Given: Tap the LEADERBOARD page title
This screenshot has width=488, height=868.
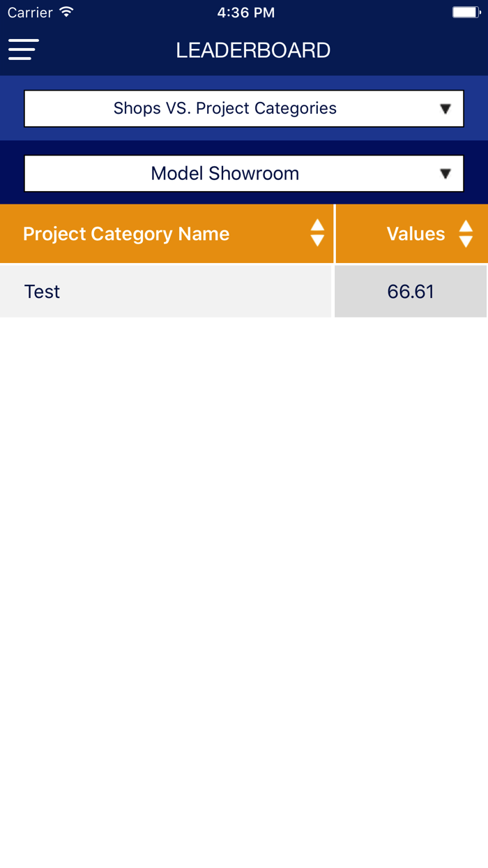Looking at the screenshot, I should click(253, 50).
